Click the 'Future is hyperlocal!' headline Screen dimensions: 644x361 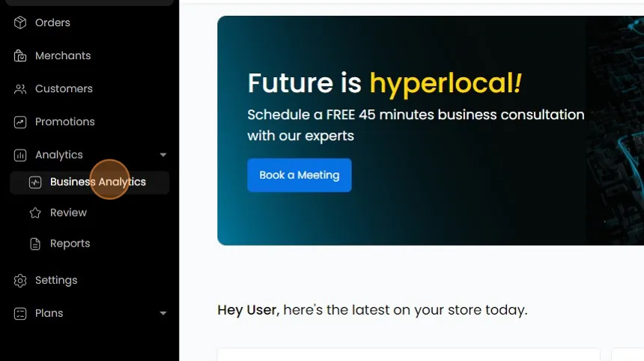[384, 83]
